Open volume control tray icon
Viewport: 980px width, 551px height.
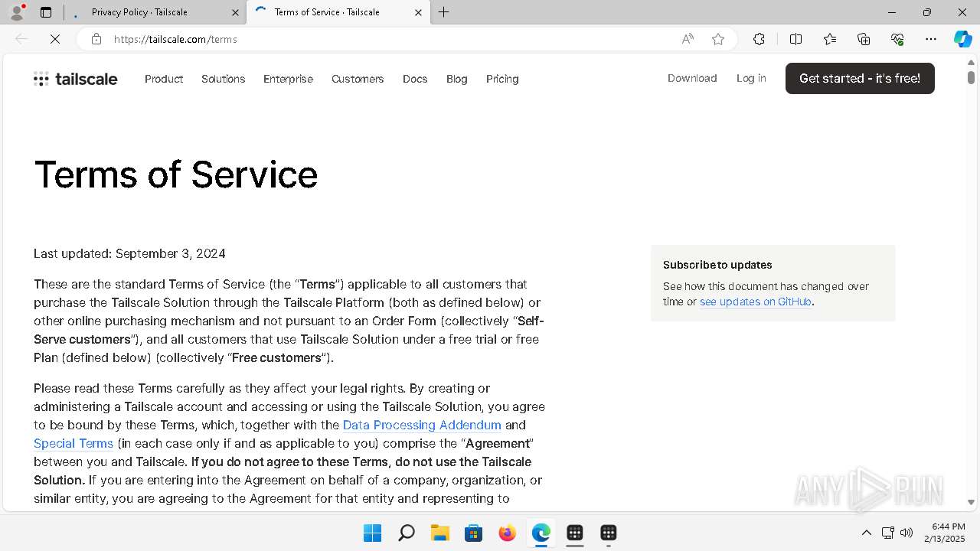coord(906,533)
